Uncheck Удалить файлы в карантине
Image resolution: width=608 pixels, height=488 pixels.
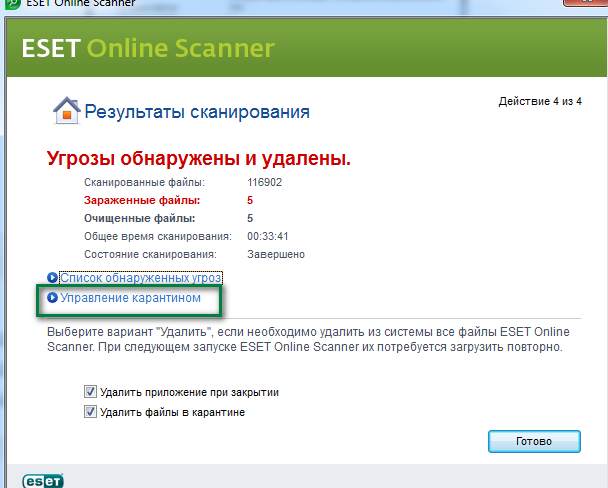point(90,411)
